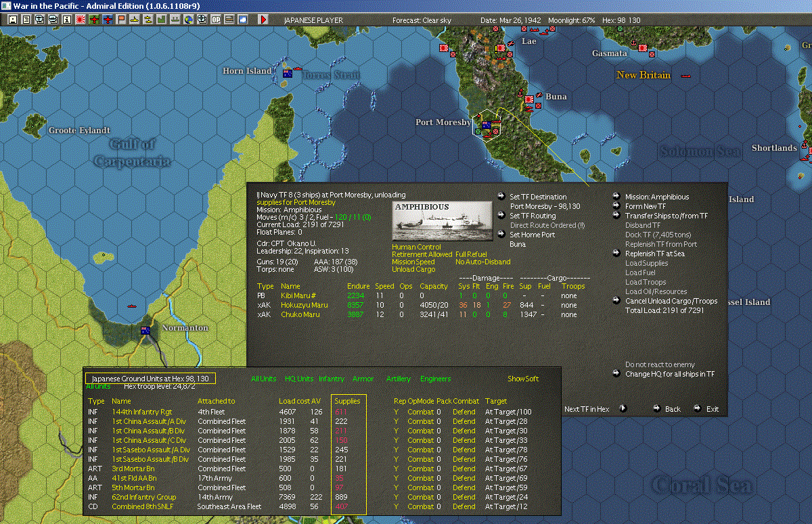Open the save game disk icon

[13, 20]
